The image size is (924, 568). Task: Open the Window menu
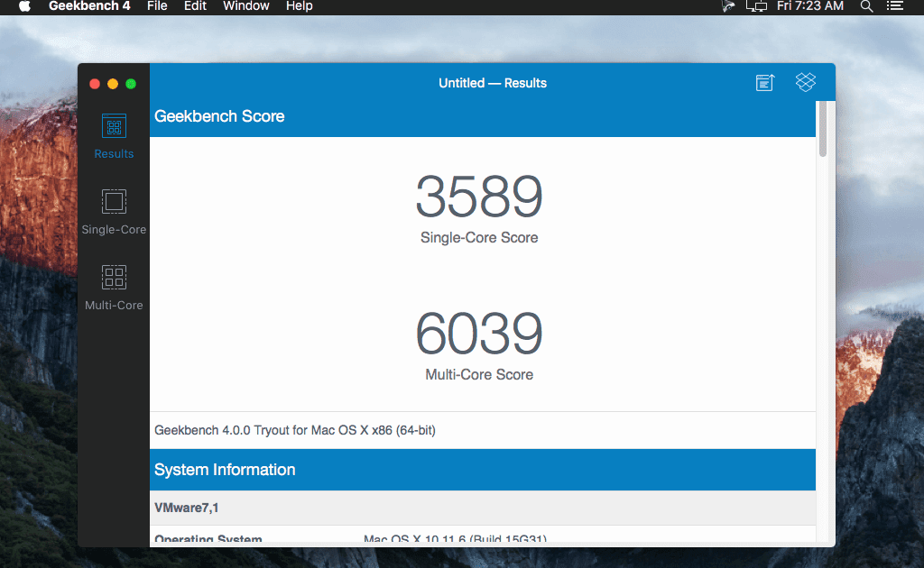point(245,6)
